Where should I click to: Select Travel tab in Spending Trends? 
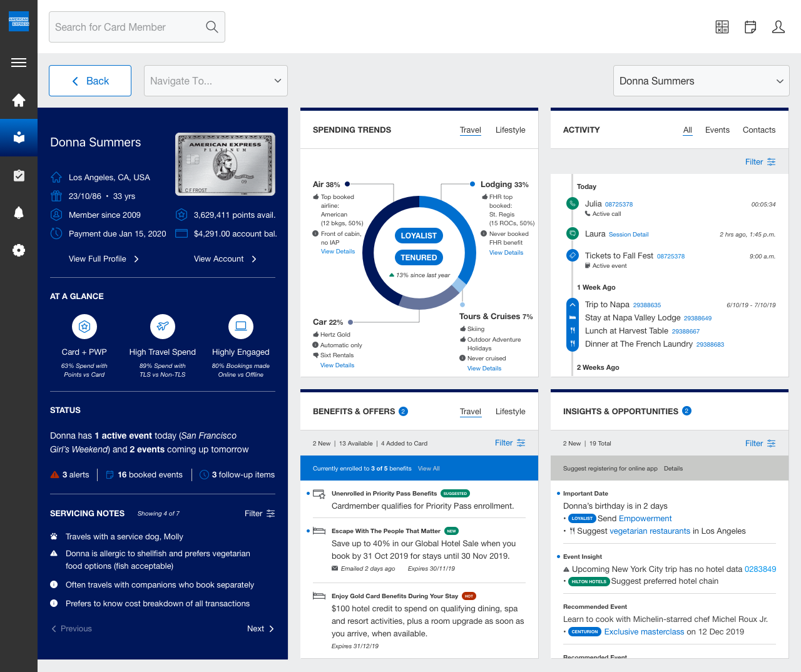(471, 130)
